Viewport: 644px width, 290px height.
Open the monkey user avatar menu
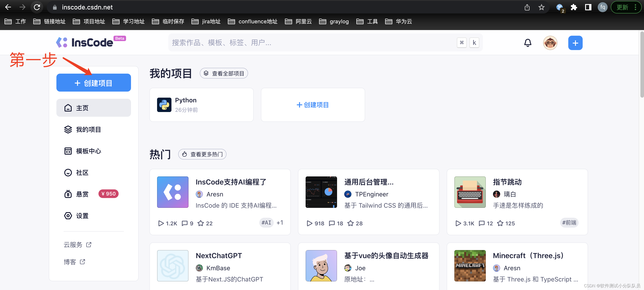[x=550, y=43]
